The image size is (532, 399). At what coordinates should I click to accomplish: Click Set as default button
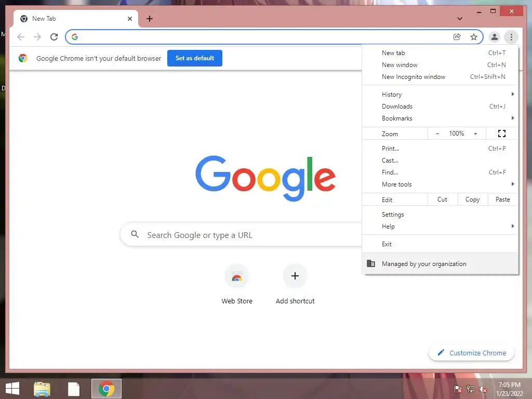point(195,58)
